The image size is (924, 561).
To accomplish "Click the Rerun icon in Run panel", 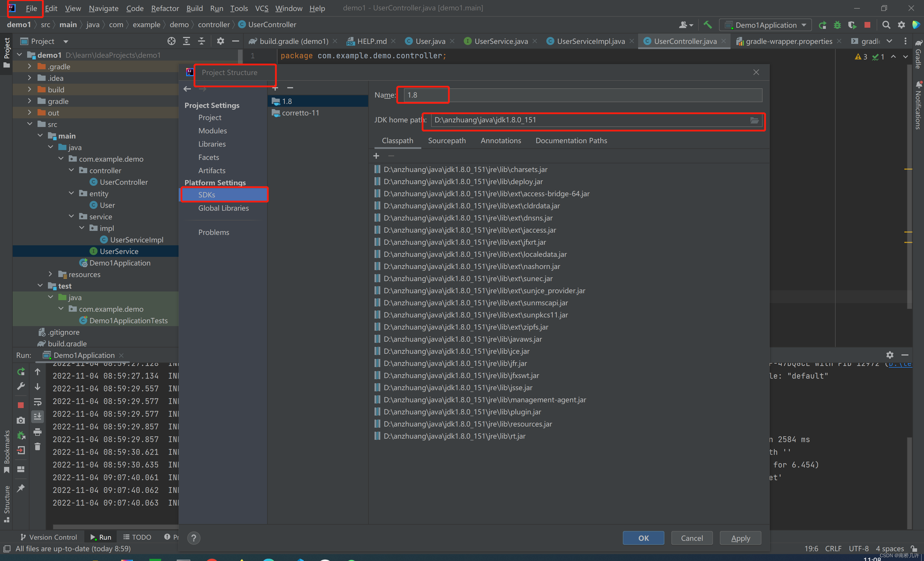I will point(21,371).
